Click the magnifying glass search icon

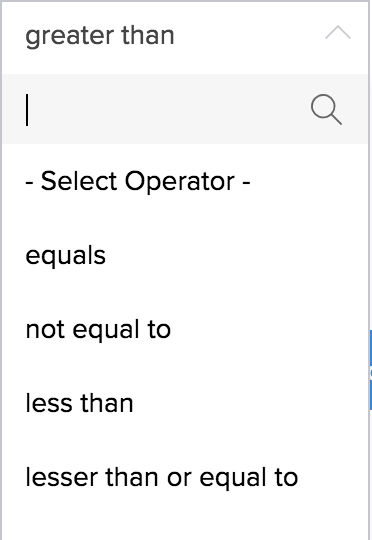326,109
